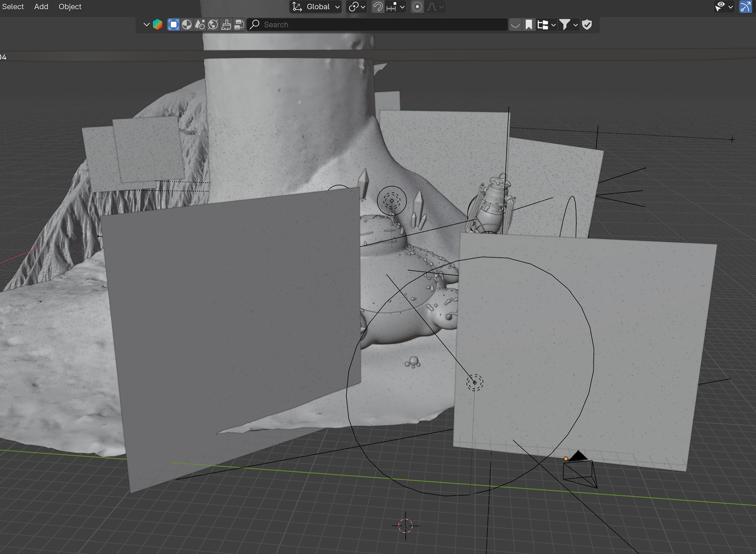
Task: Open the snapping options dropdown
Action: [x=396, y=7]
